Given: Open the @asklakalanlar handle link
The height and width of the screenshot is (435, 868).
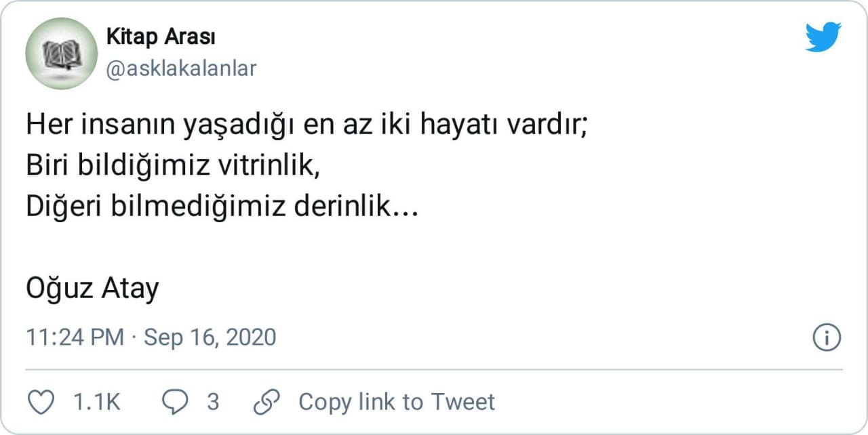Looking at the screenshot, I should (x=181, y=68).
